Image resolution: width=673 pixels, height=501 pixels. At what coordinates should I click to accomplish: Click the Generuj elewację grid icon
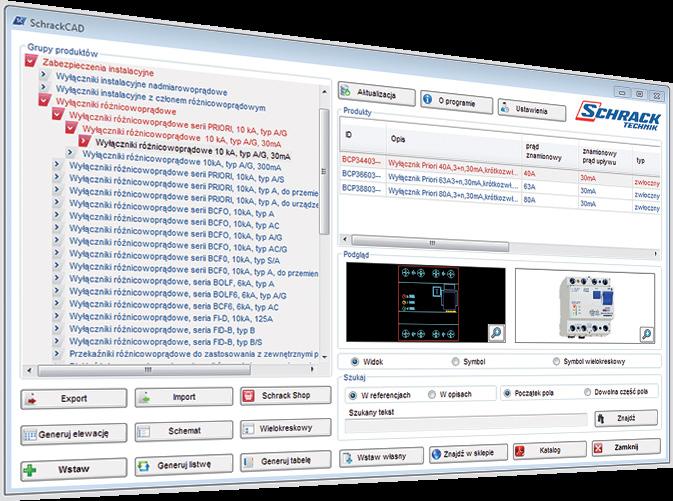(x=30, y=435)
